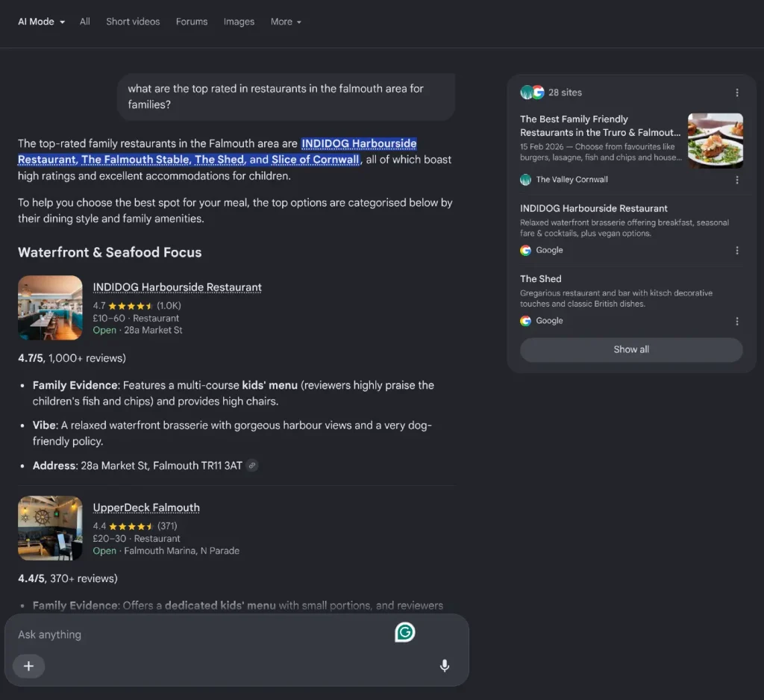View INDIDOG restaurant interior photo
764x700 pixels.
pyautogui.click(x=50, y=307)
